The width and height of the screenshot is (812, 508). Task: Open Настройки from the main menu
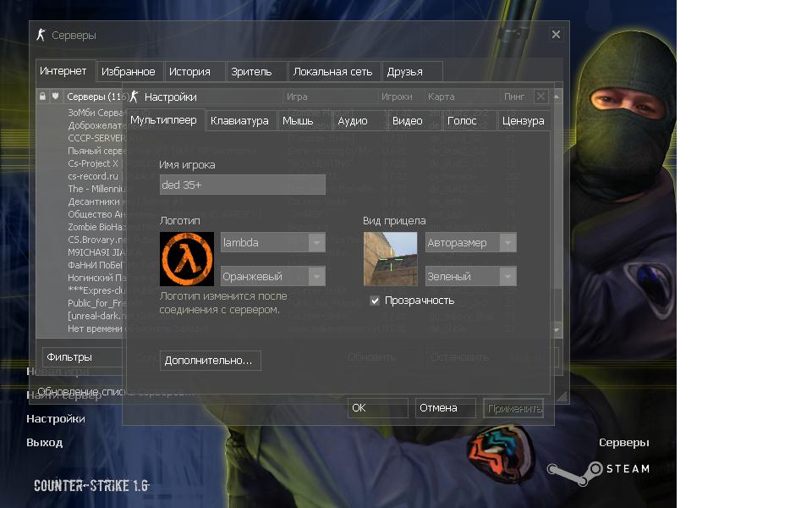coord(56,419)
